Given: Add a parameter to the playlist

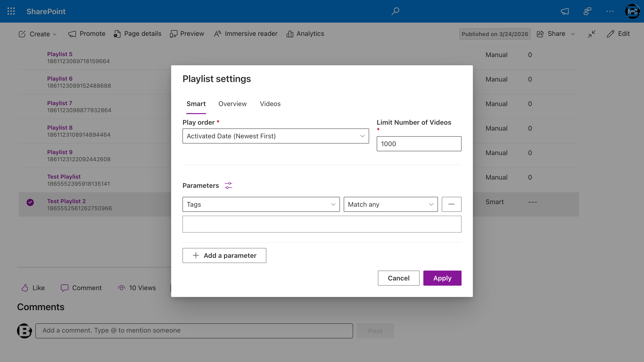Looking at the screenshot, I should tap(224, 255).
